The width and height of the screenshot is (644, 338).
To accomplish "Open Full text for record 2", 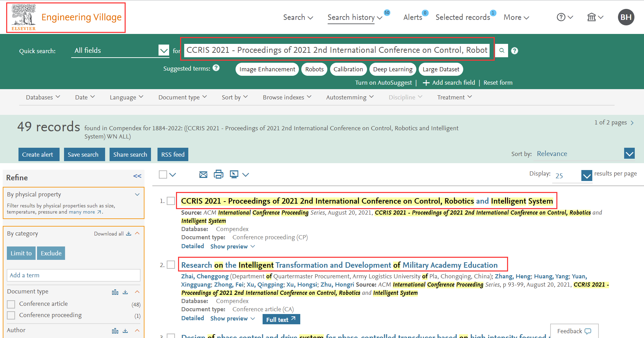I will pos(281,319).
